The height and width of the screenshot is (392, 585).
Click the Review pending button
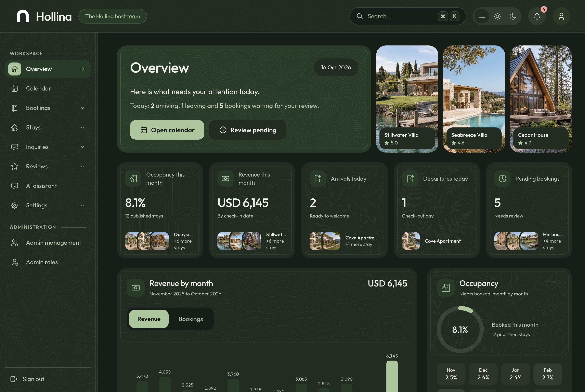[248, 130]
